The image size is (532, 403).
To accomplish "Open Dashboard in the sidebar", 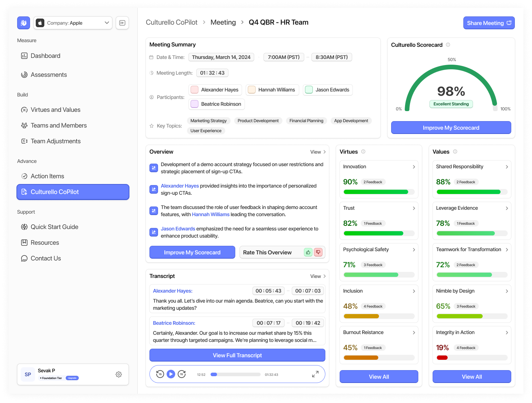I will click(45, 56).
